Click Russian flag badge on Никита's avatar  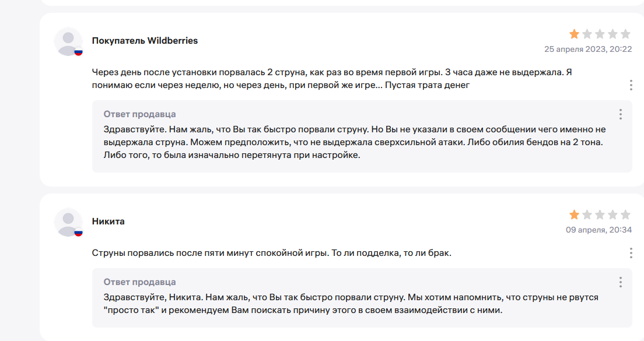tap(78, 233)
